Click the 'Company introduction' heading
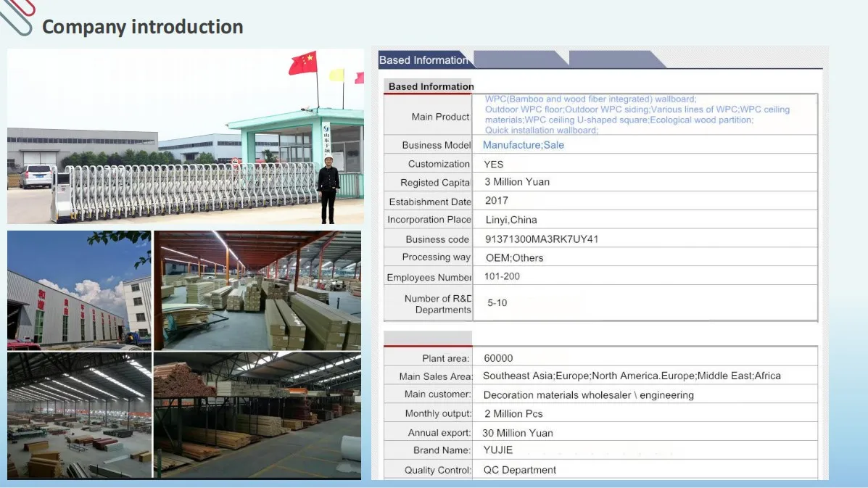868x488 pixels. click(143, 27)
